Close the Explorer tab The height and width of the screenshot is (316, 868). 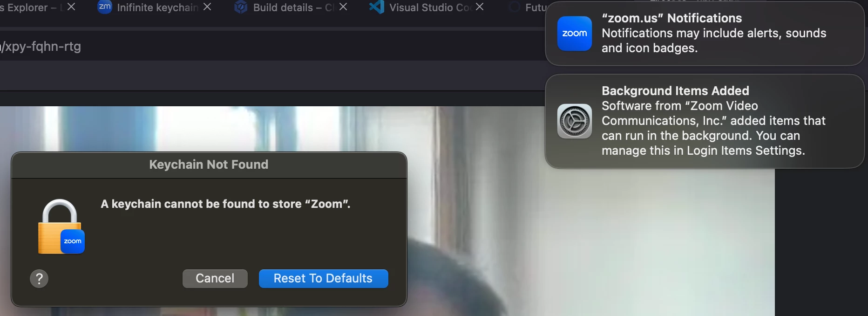pos(71,7)
